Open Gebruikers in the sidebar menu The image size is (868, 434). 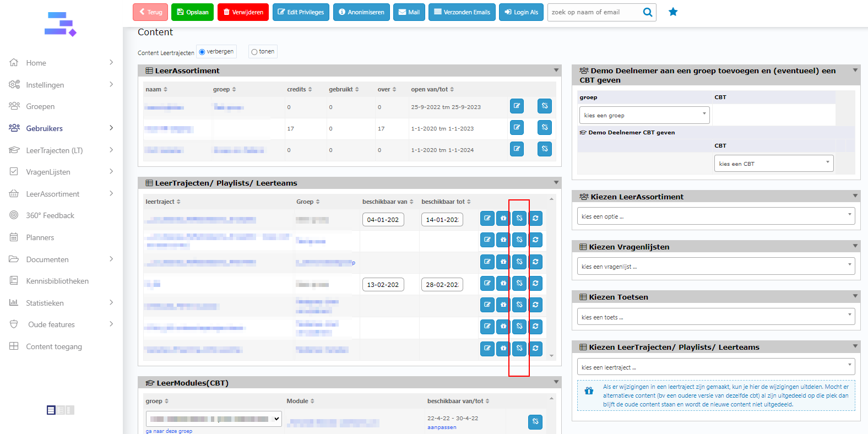click(x=45, y=128)
